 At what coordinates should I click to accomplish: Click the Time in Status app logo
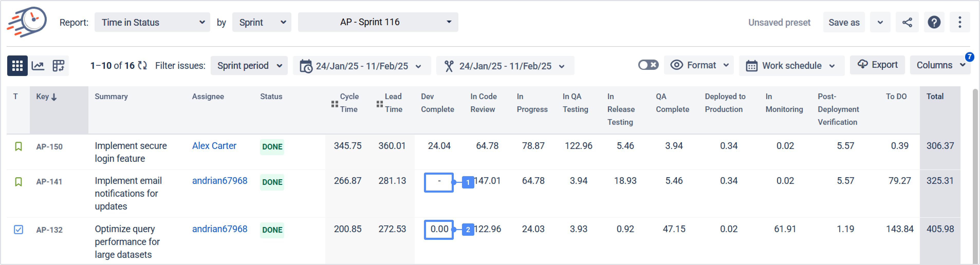27,22
